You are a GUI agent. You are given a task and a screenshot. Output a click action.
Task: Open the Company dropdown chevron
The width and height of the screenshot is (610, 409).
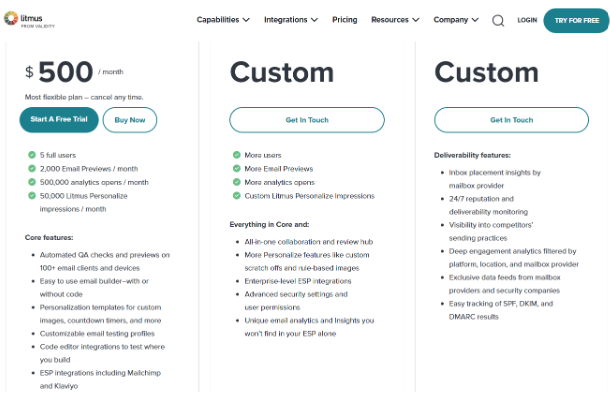pyautogui.click(x=475, y=20)
